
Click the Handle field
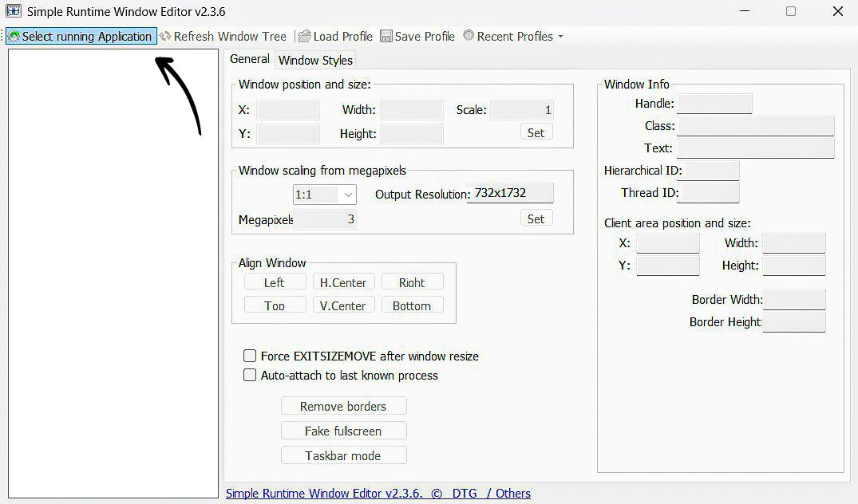click(714, 104)
